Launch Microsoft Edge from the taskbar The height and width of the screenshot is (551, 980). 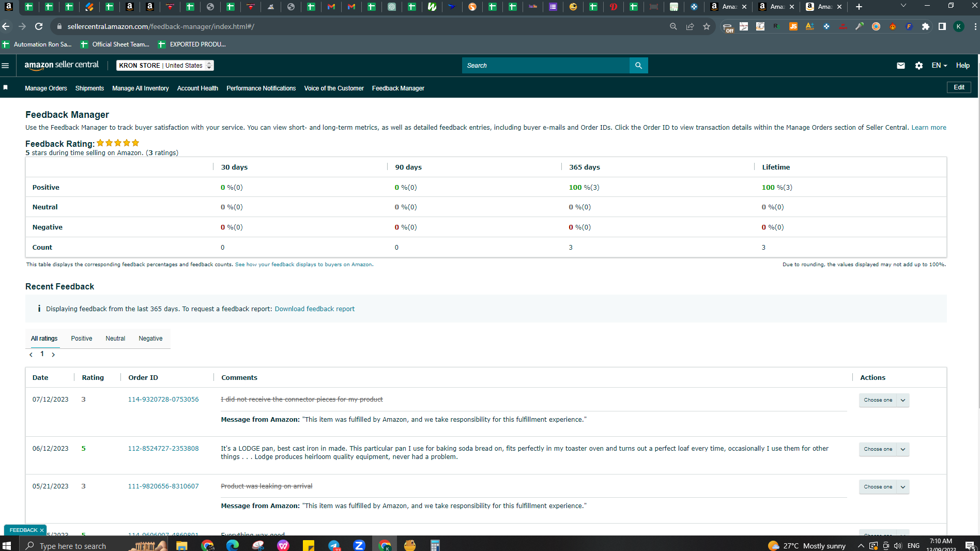point(232,545)
